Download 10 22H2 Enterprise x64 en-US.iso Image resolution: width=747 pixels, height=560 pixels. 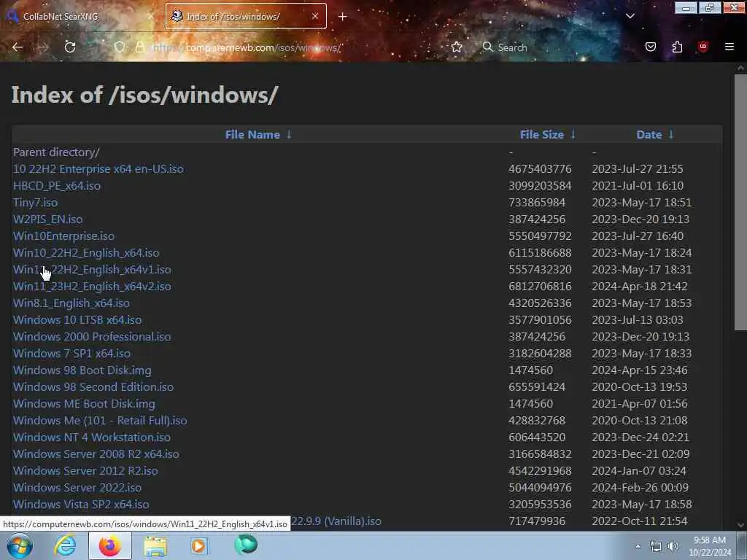click(x=98, y=169)
